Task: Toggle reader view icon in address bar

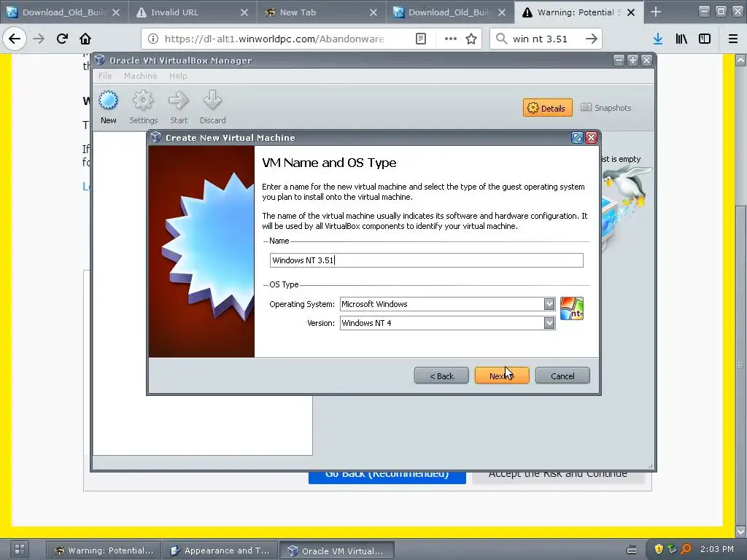Action: pos(421,39)
